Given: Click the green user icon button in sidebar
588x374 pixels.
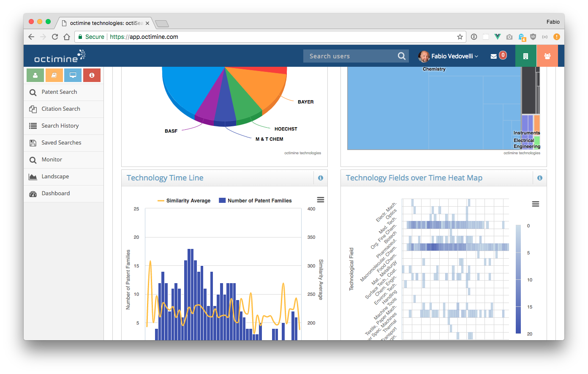Looking at the screenshot, I should pos(35,75).
